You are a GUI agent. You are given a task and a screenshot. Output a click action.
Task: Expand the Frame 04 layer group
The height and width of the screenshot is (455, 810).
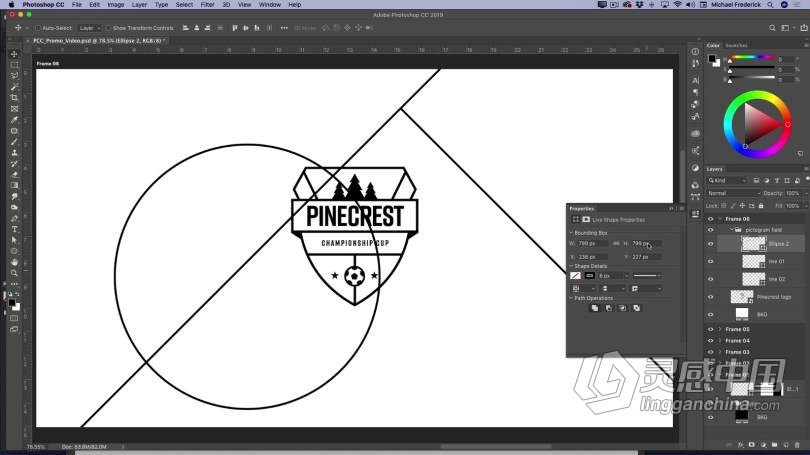(x=720, y=341)
